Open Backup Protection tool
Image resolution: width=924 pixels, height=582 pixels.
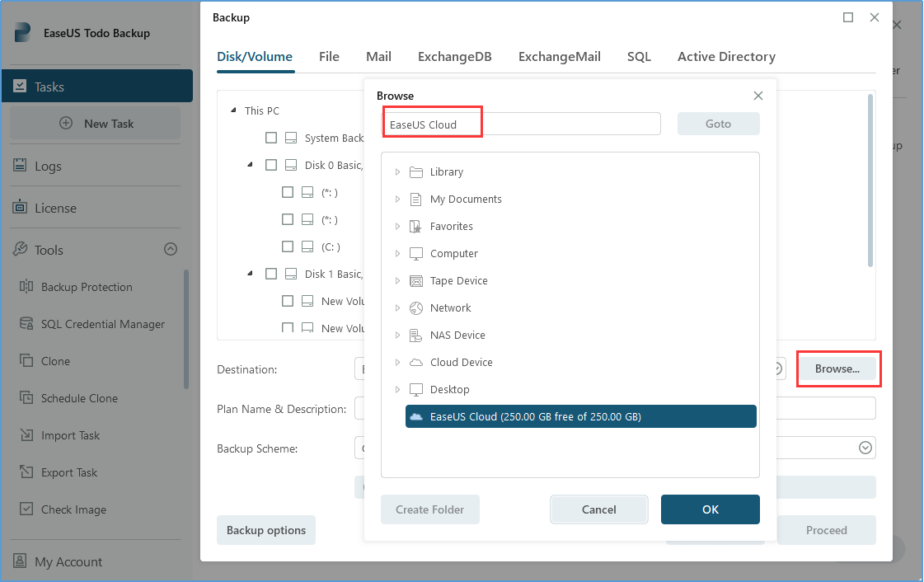pyautogui.click(x=86, y=287)
